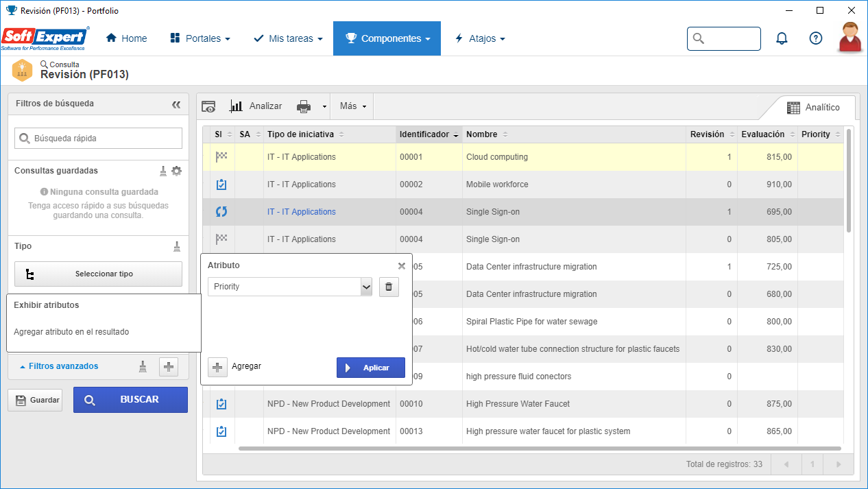The height and width of the screenshot is (489, 868).
Task: Click the view eye-window toolbar icon
Action: (x=208, y=106)
